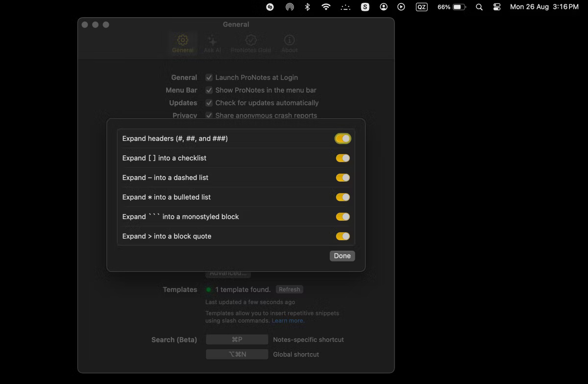Open the Learn more link
Screen dimensions: 588x384
pyautogui.click(x=288, y=320)
